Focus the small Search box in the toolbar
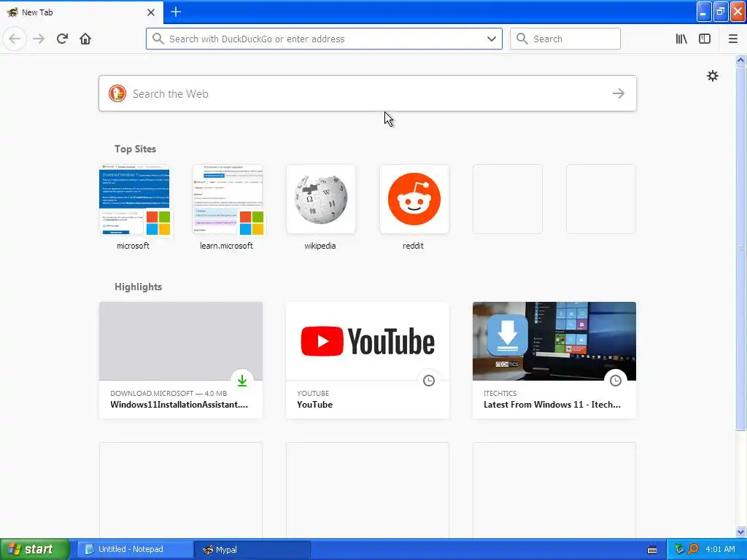Image resolution: width=747 pixels, height=560 pixels. [x=565, y=39]
